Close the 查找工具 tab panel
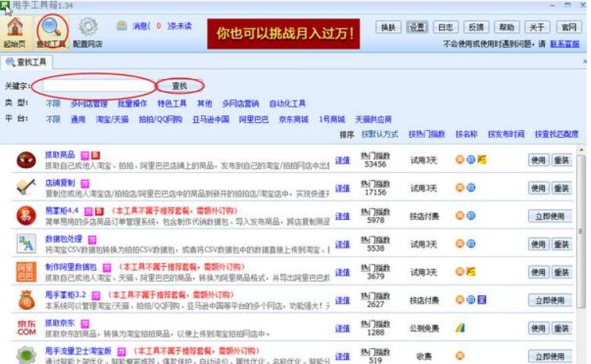This screenshot has width=591, height=364. 585,61
